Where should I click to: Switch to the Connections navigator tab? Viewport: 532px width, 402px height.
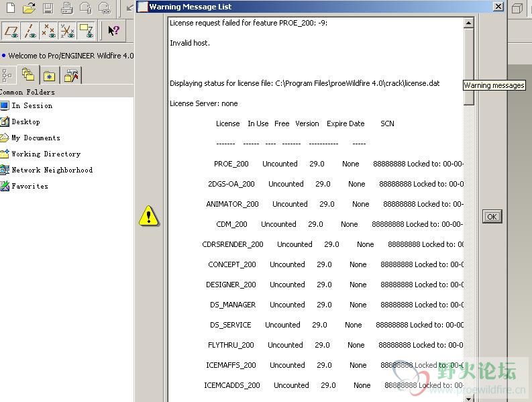[72, 75]
